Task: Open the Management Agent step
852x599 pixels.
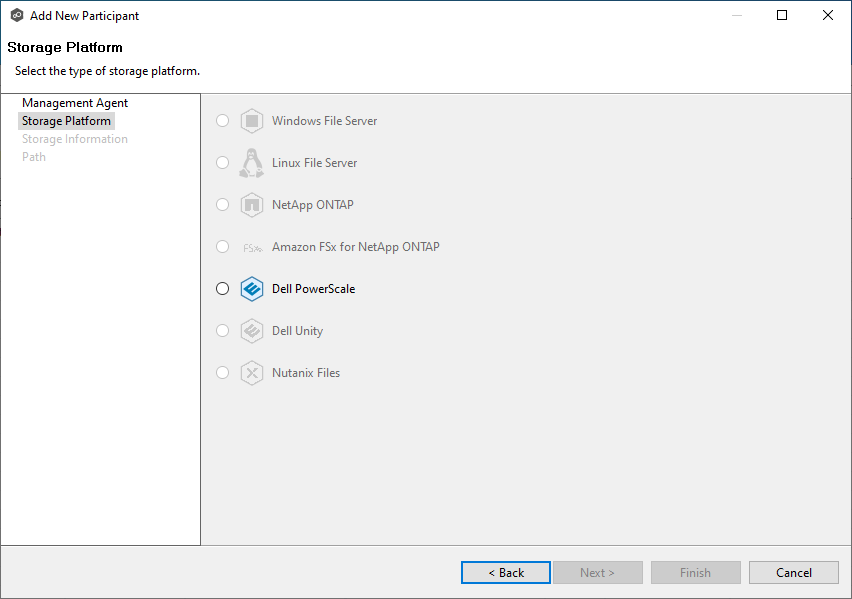Action: pos(75,103)
